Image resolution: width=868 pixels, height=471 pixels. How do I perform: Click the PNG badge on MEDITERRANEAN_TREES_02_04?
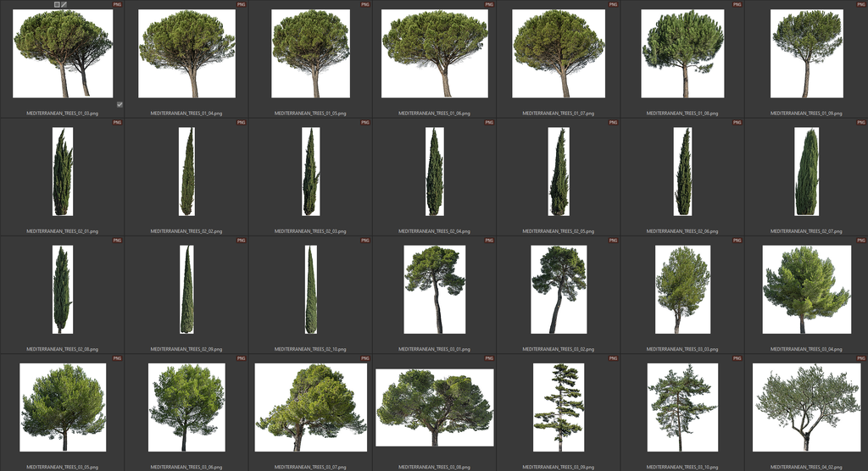489,122
